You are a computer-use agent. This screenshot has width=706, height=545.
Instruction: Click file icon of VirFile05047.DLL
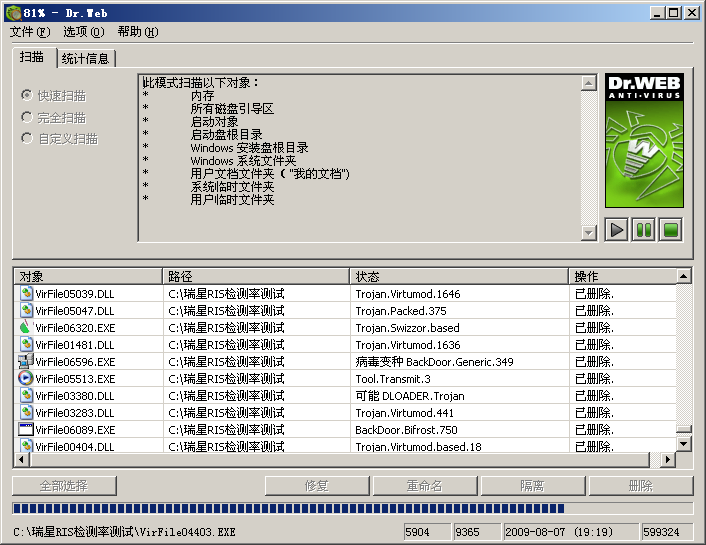pos(26,311)
